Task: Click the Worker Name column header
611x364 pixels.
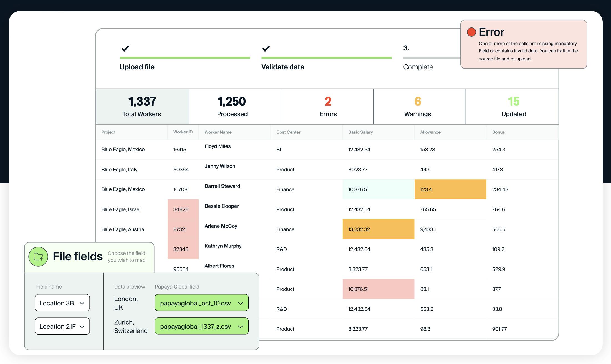Action: tap(218, 132)
